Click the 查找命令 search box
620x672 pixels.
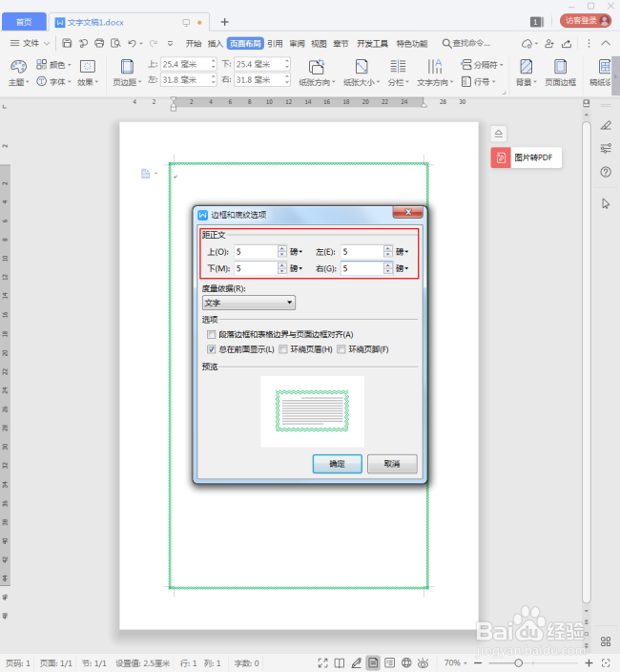[465, 43]
